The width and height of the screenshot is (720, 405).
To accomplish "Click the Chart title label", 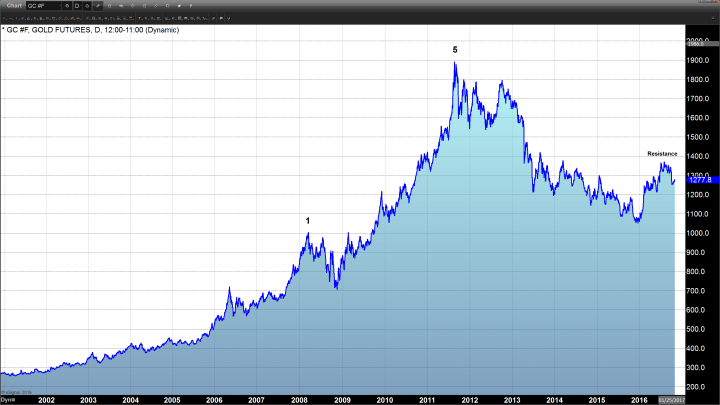I will [x=15, y=6].
